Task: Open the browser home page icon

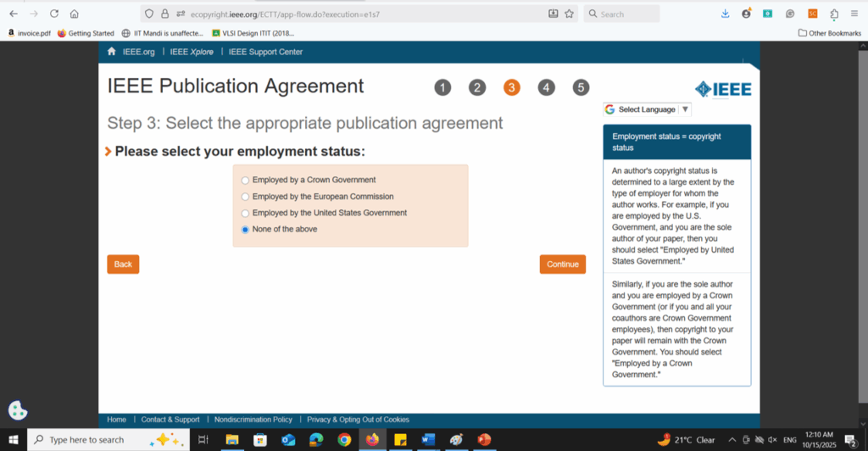Action: pyautogui.click(x=75, y=14)
